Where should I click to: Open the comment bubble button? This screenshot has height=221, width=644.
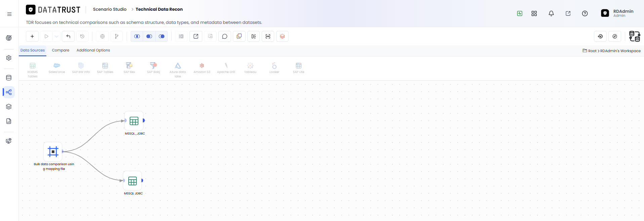tap(225, 36)
